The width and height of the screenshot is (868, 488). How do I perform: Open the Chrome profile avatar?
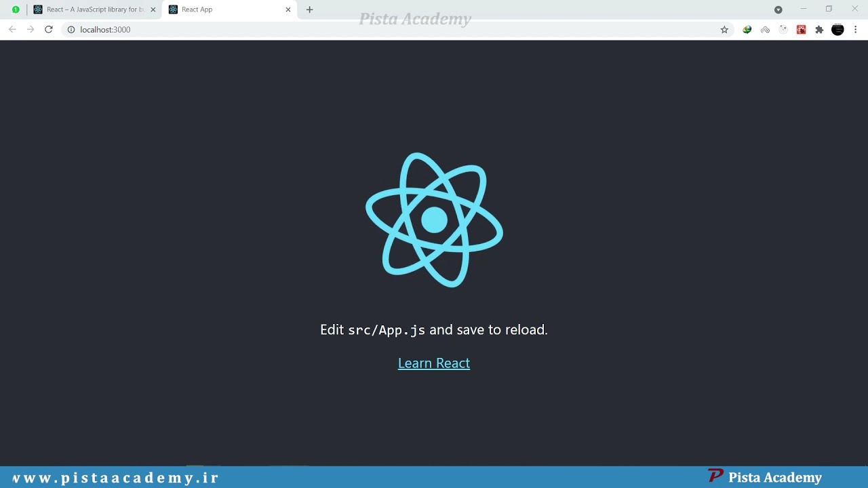point(837,30)
